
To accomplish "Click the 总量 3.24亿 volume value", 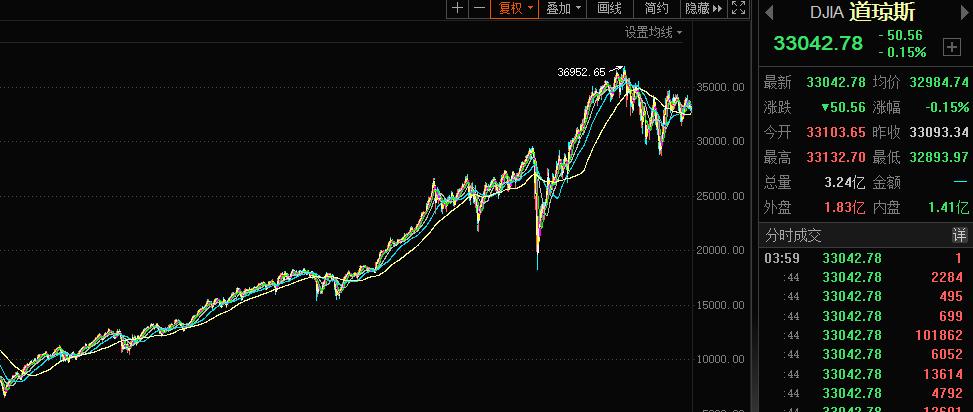I will click(836, 182).
